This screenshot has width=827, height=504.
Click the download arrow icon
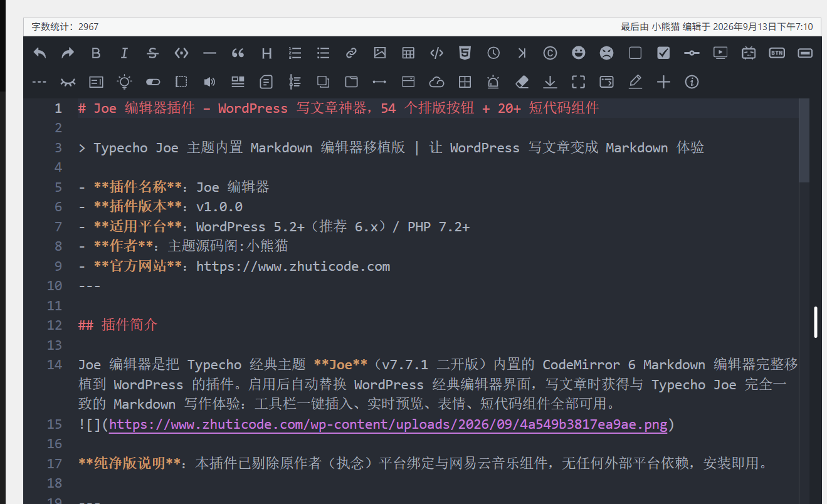pos(550,82)
